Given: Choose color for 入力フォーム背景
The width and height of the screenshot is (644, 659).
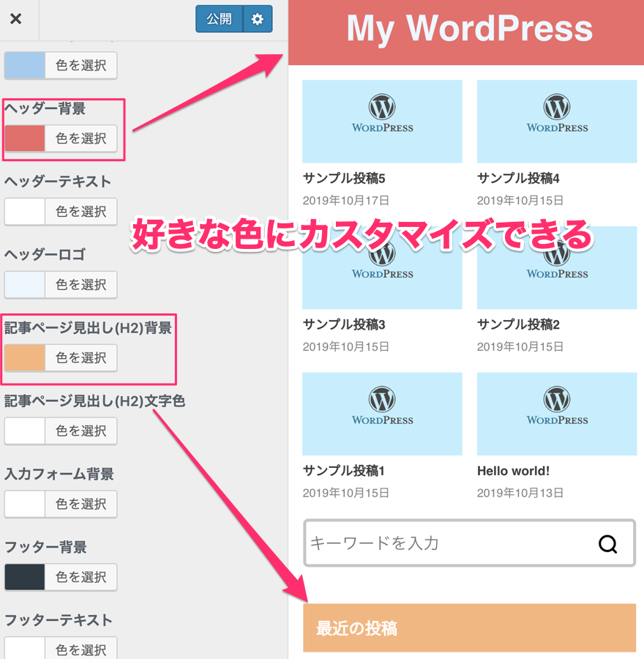Looking at the screenshot, I should point(80,504).
